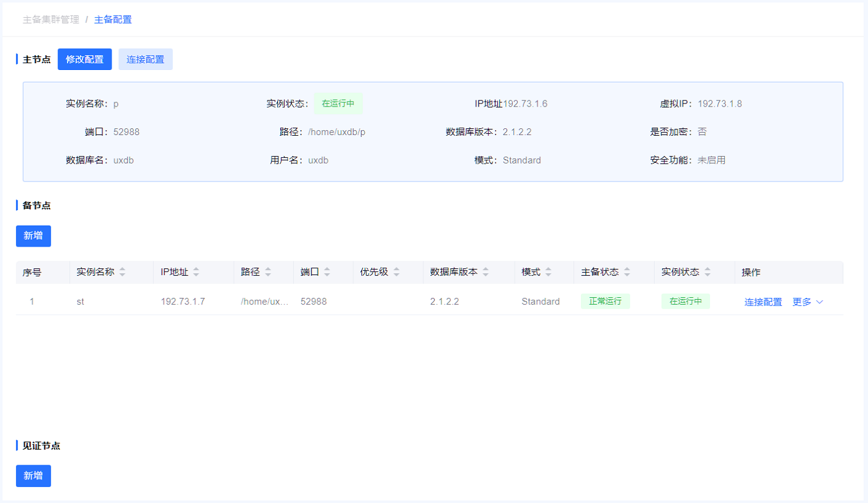Expand the 更多 dropdown in row 1
Screen dimensions: 868x503
[x=807, y=302]
